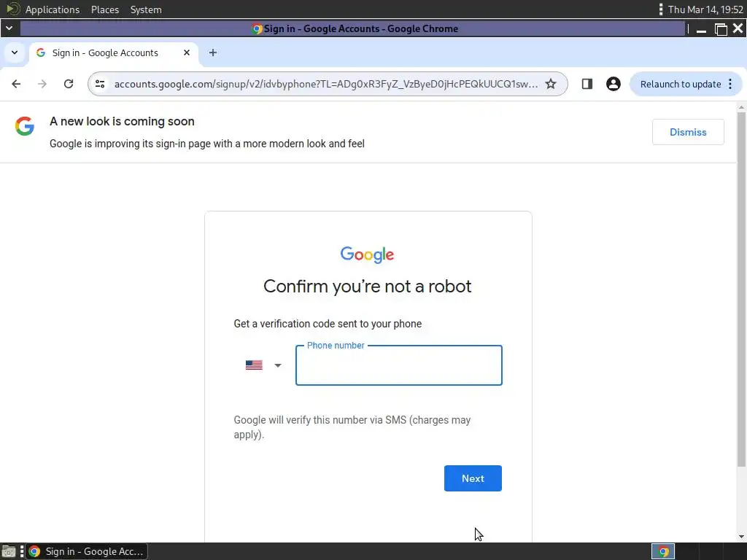Click A new look is coming soon title
Viewport: 747px width, 560px height.
(x=122, y=122)
